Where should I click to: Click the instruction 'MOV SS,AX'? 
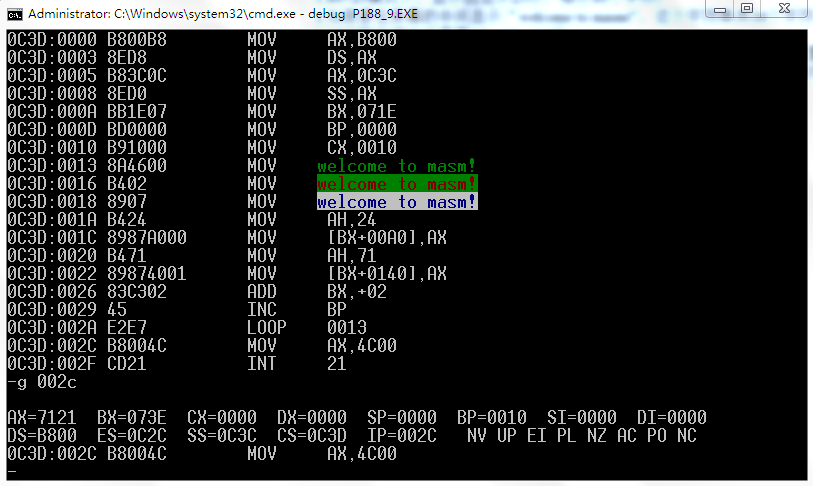pyautogui.click(x=312, y=93)
